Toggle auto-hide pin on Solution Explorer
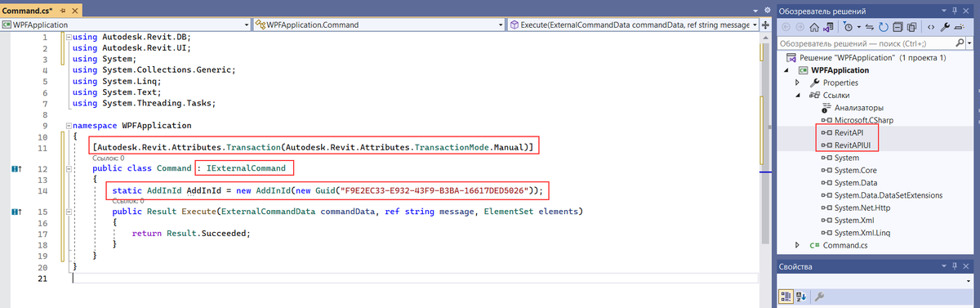Viewport: 980px width, 308px height. coord(955,10)
